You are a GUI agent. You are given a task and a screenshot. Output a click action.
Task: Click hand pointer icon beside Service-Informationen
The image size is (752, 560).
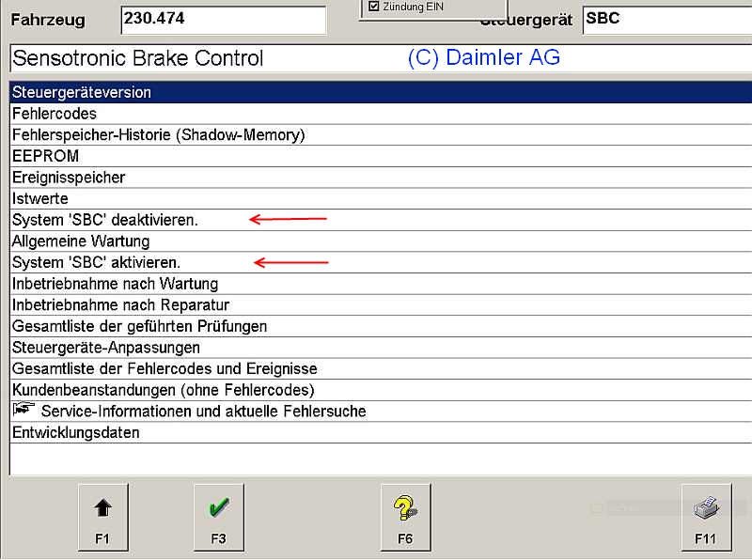[23, 410]
